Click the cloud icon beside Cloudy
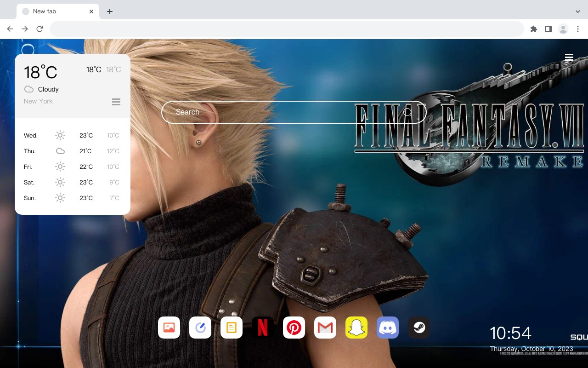 coord(29,89)
